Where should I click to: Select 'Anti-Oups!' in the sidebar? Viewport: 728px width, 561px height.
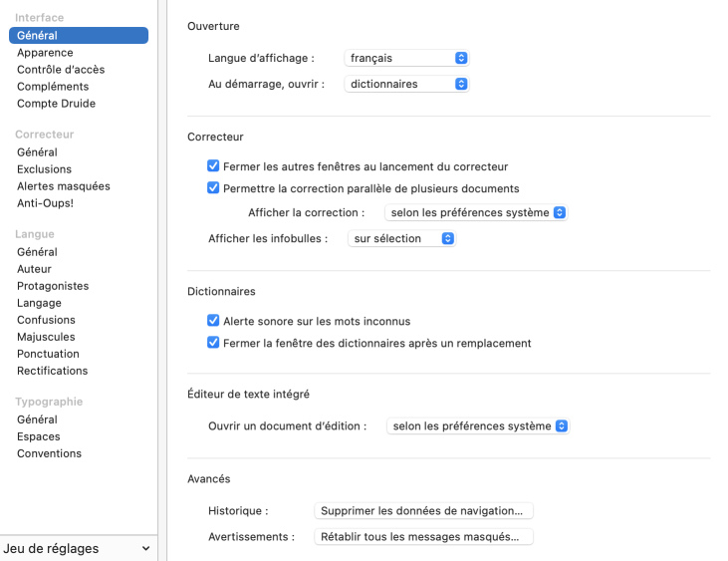[45, 203]
